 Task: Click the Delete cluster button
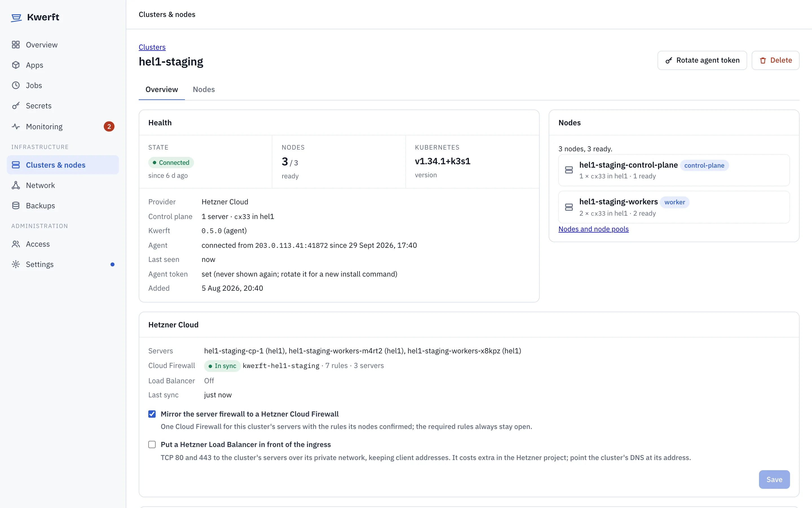pos(775,60)
